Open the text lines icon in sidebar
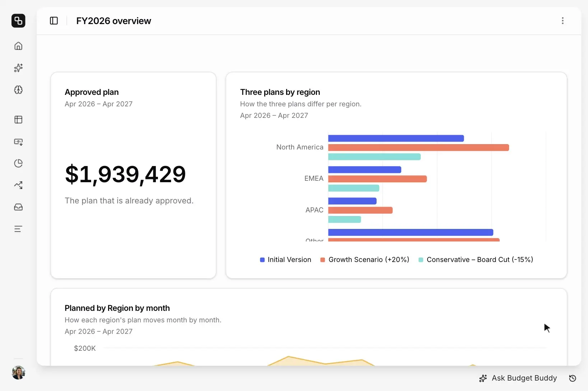This screenshot has width=588, height=391. 18,229
